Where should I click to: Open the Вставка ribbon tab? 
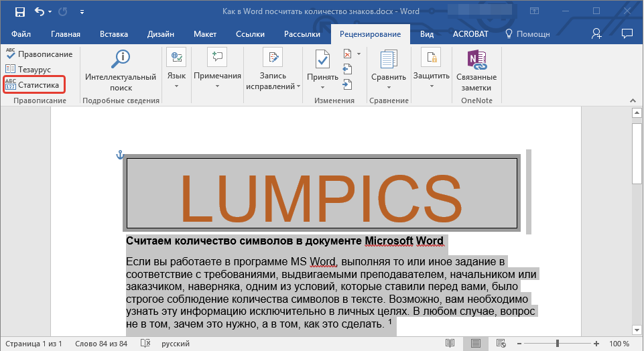point(114,34)
